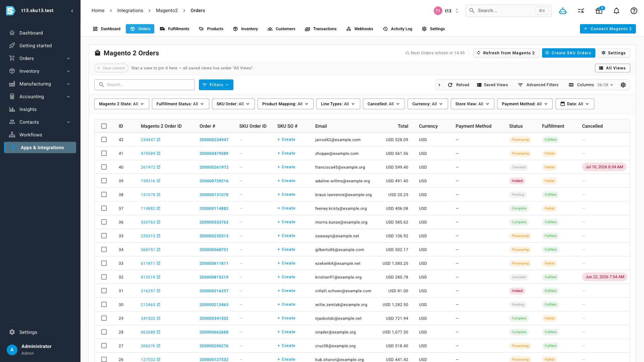Check the row for order ID 41

pos(104,153)
